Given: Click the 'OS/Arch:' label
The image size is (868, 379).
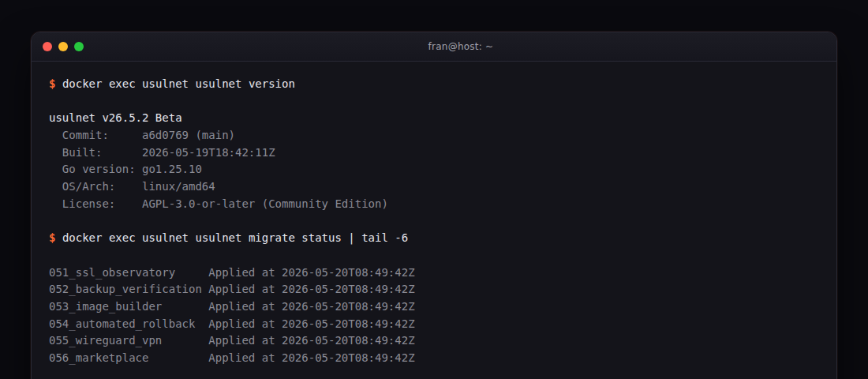Looking at the screenshot, I should [88, 186].
